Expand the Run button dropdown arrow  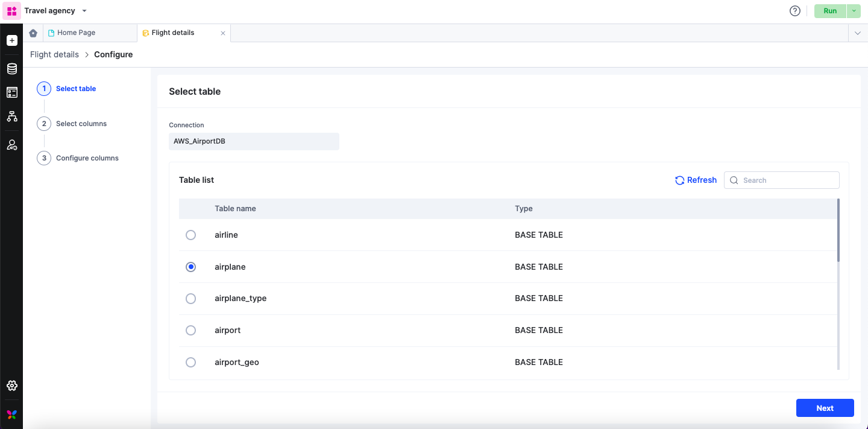[x=854, y=11]
